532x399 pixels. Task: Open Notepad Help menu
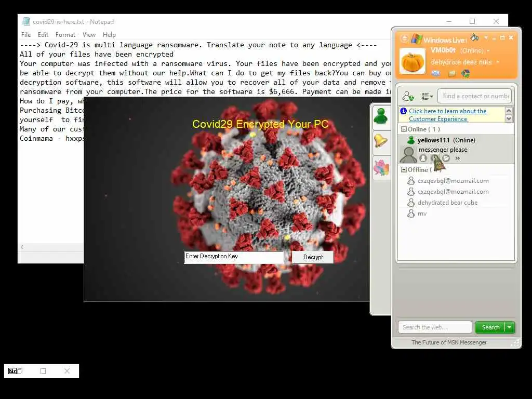(x=109, y=35)
